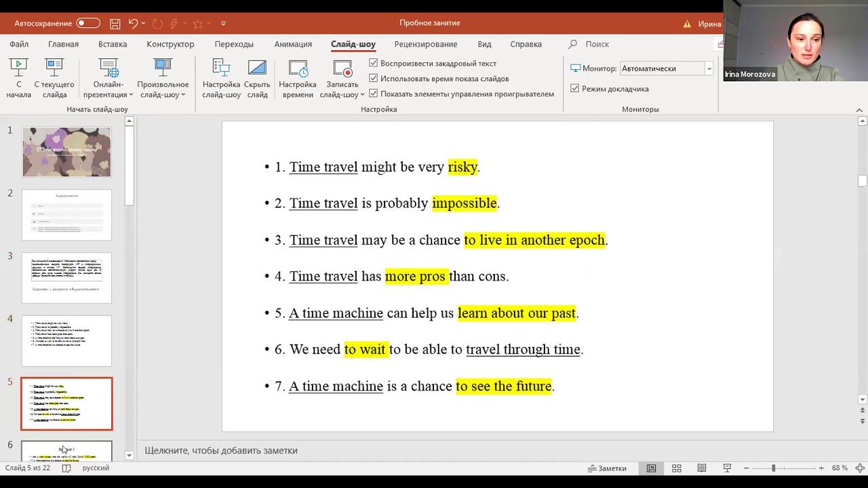
Task: Undo the last action
Action: click(x=133, y=23)
